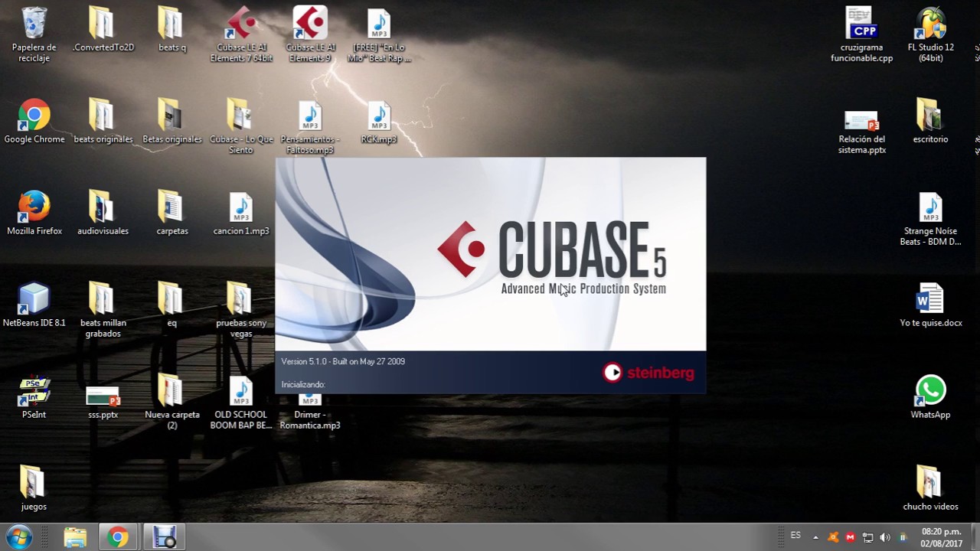The width and height of the screenshot is (980, 551).
Task: Select the escritorio folder
Action: coord(930,122)
